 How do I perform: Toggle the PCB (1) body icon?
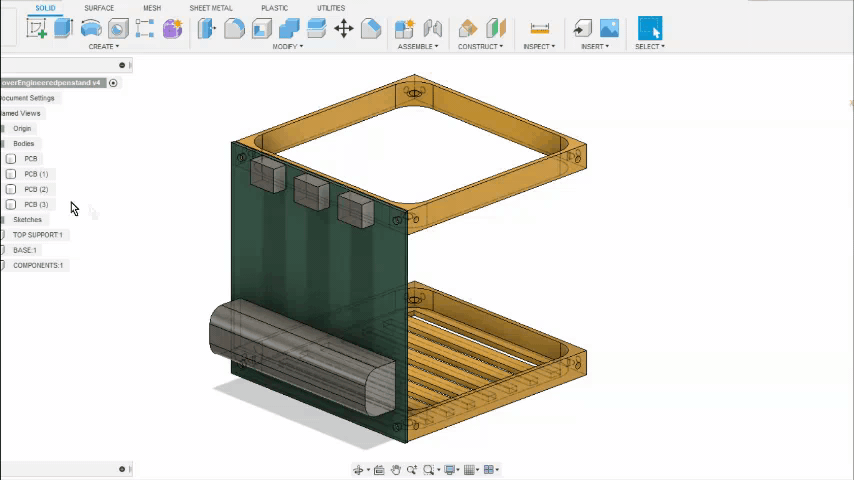click(11, 174)
